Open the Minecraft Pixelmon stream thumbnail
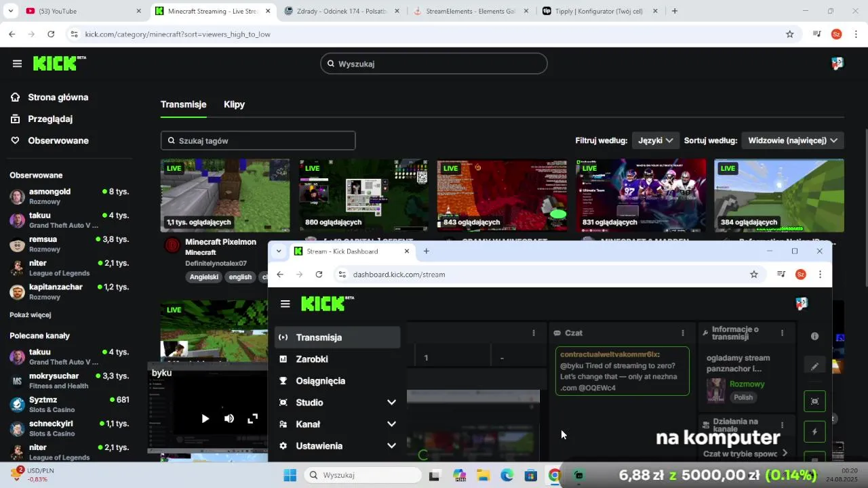868x488 pixels. pos(225,196)
